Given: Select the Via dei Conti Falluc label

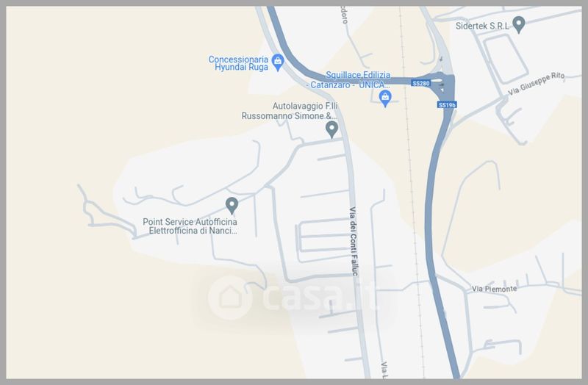Looking at the screenshot, I should (354, 241).
